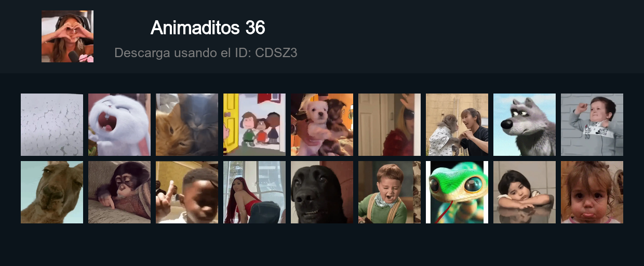Choose the blonde woman by door sticker
The height and width of the screenshot is (266, 644).
[x=390, y=125]
